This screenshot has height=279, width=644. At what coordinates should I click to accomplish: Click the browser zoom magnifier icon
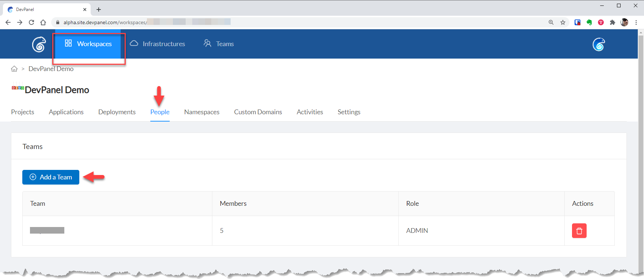(x=551, y=22)
